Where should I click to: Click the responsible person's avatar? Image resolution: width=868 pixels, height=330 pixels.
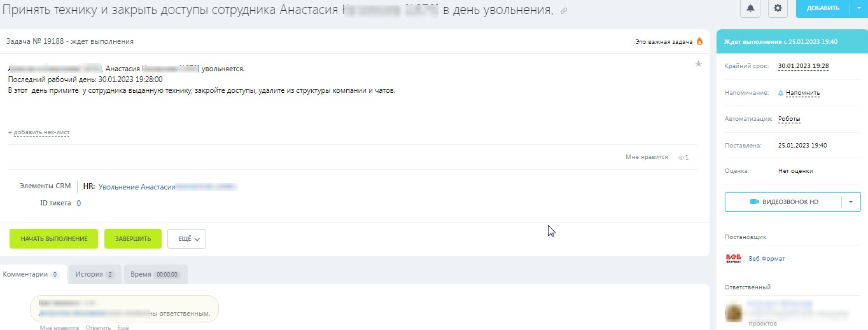click(734, 312)
